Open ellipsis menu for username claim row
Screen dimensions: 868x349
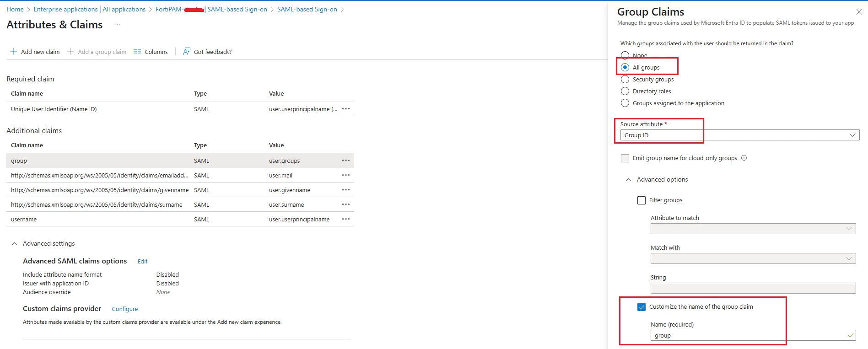pos(346,219)
